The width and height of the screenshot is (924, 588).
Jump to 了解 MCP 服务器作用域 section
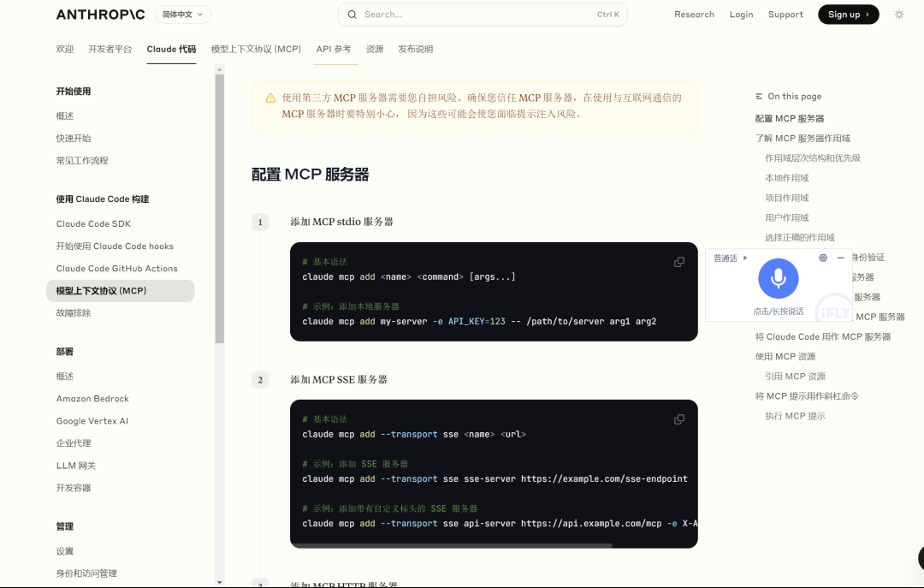(x=803, y=139)
